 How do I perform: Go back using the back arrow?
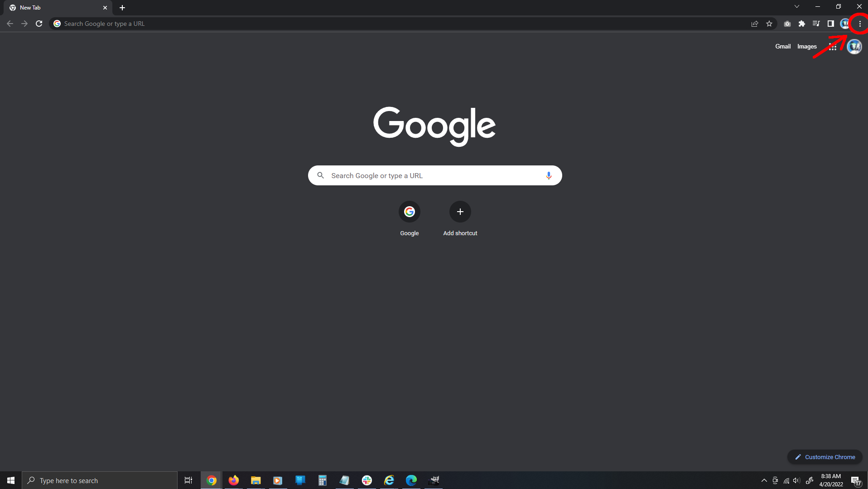(10, 24)
